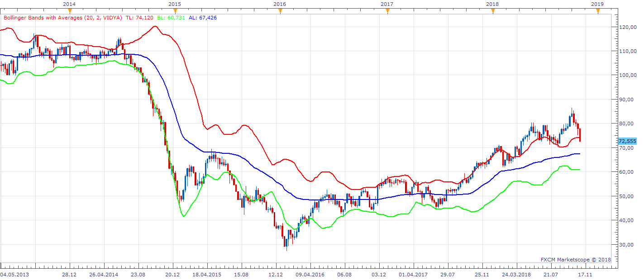
Task: Click the orange marker under 2014
Action: [x=69, y=11]
